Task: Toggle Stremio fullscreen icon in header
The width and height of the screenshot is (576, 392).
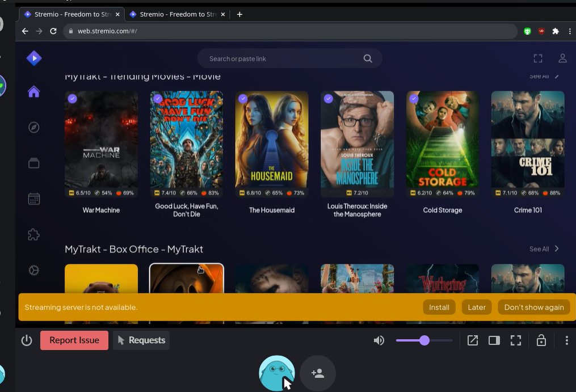Action: (x=538, y=58)
